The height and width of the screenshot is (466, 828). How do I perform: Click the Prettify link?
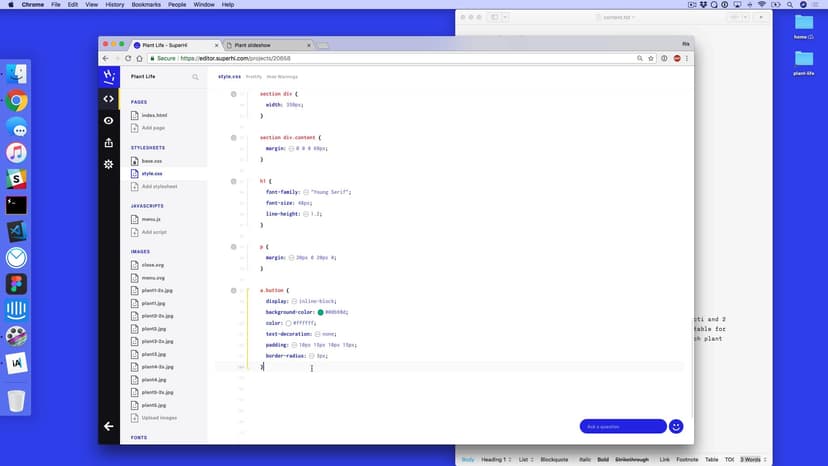[254, 77]
